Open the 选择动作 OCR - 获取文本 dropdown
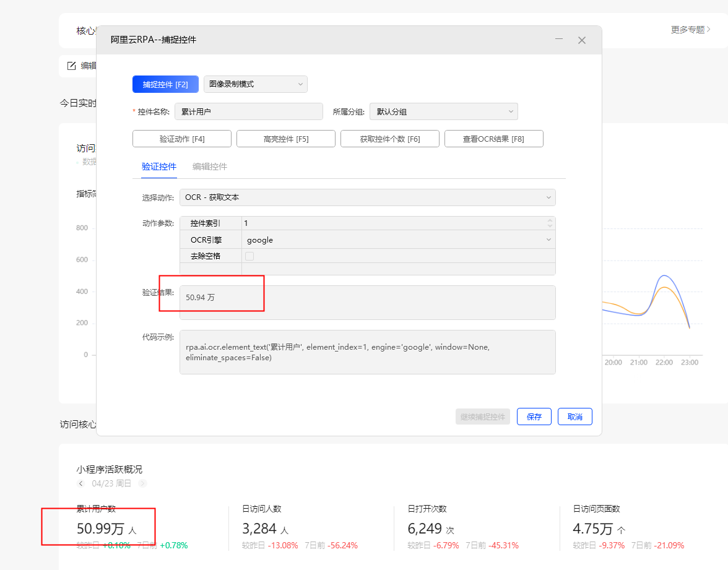The image size is (728, 570). click(367, 197)
